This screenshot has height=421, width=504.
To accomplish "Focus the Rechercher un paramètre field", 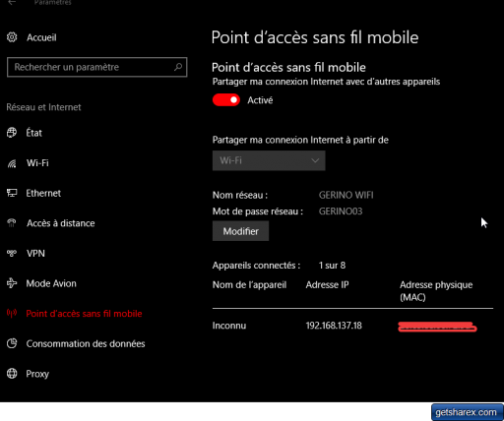I will coord(97,67).
